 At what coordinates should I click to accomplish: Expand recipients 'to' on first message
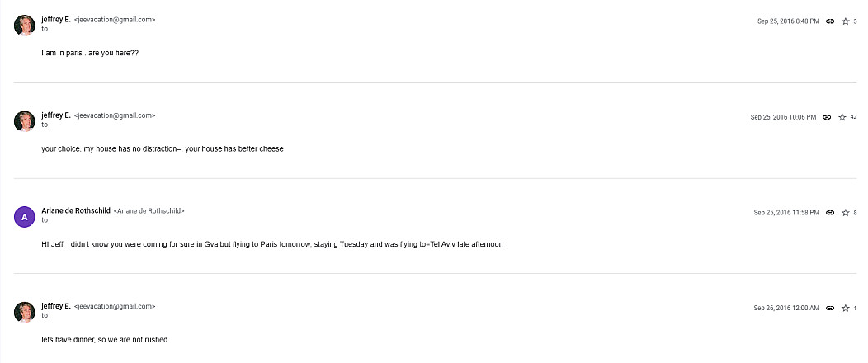click(x=45, y=29)
